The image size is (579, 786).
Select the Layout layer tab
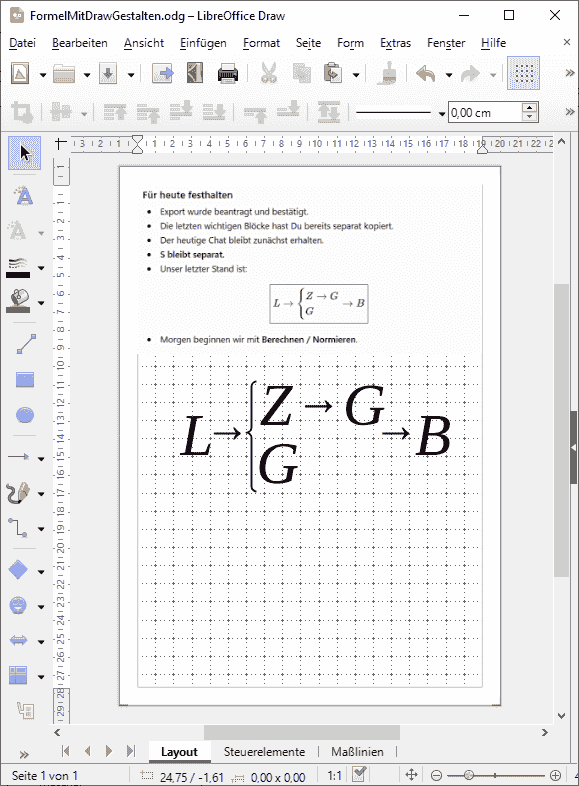[179, 751]
